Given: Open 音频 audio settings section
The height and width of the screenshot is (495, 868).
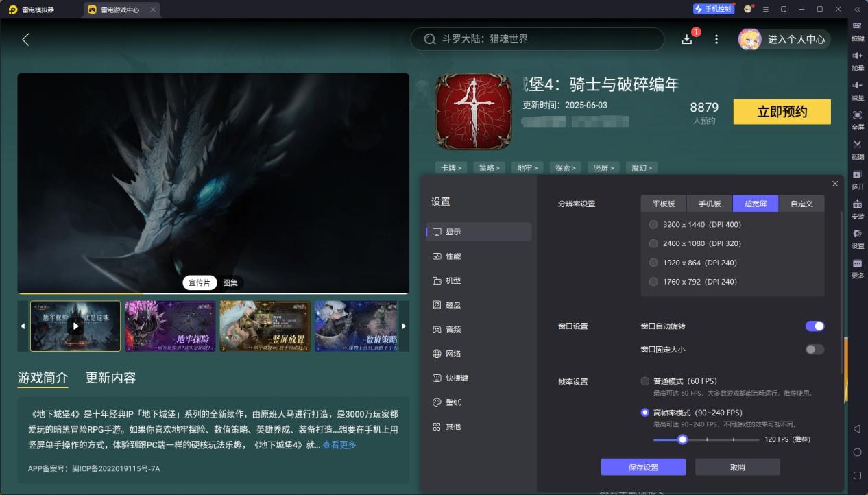Looking at the screenshot, I should tap(479, 329).
